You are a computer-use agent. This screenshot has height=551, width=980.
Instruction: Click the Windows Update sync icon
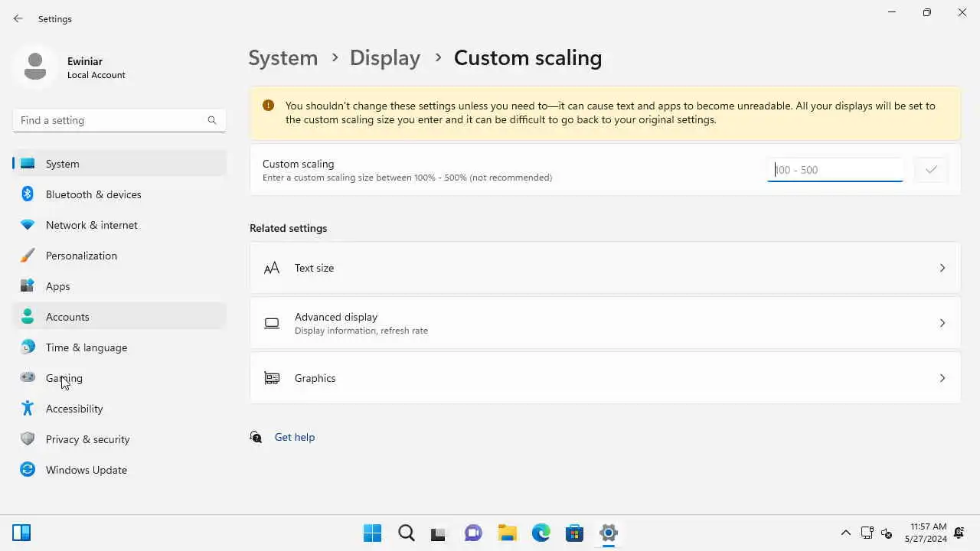pyautogui.click(x=28, y=470)
